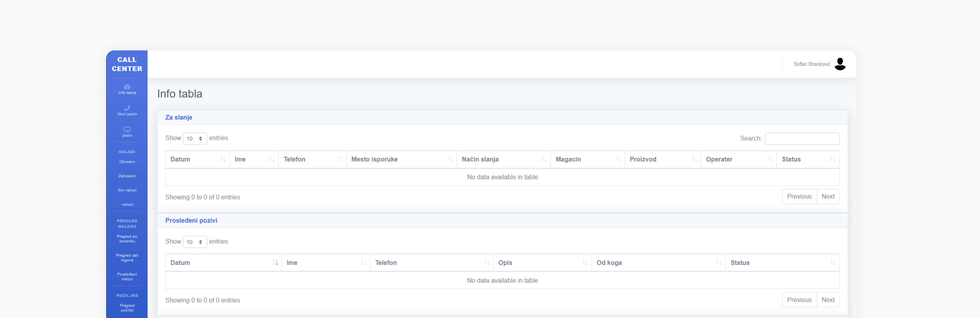Go to Zatvoreni nalozi in sidebar
The height and width of the screenshot is (318, 980).
tap(127, 176)
